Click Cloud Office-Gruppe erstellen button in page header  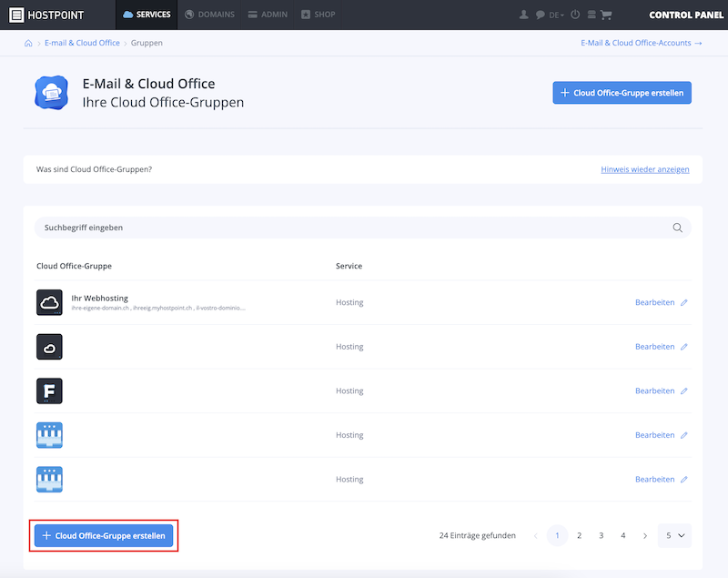(x=622, y=93)
